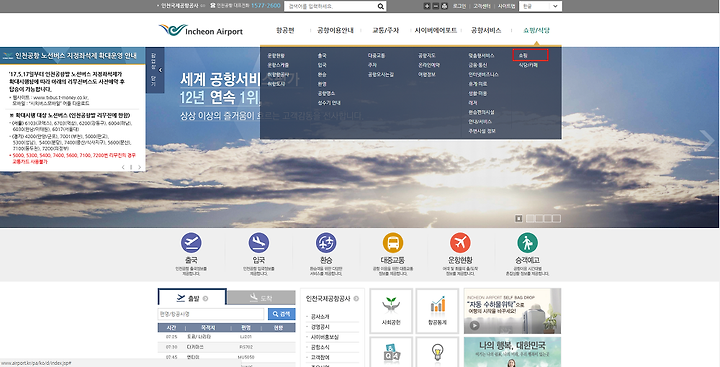The height and width of the screenshot is (367, 720).
Task: Open the 입국 arrival circle icon
Action: [259, 243]
